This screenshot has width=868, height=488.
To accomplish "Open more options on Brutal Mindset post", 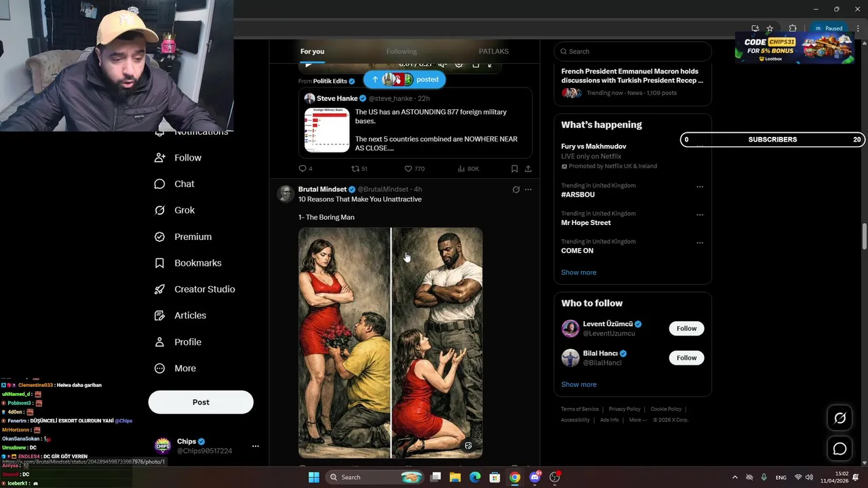I will (x=528, y=190).
